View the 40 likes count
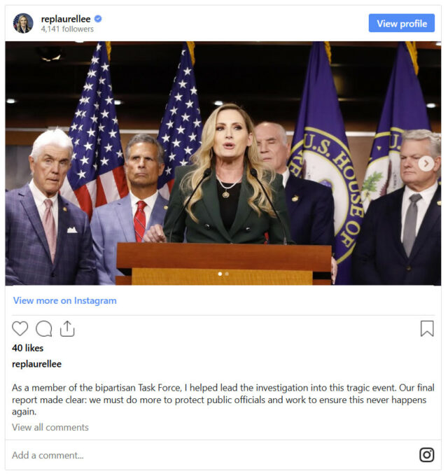This screenshot has width=448, height=476. [x=27, y=348]
